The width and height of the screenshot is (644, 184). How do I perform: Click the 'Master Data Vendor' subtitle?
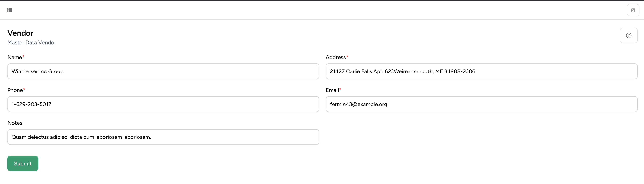pyautogui.click(x=32, y=42)
